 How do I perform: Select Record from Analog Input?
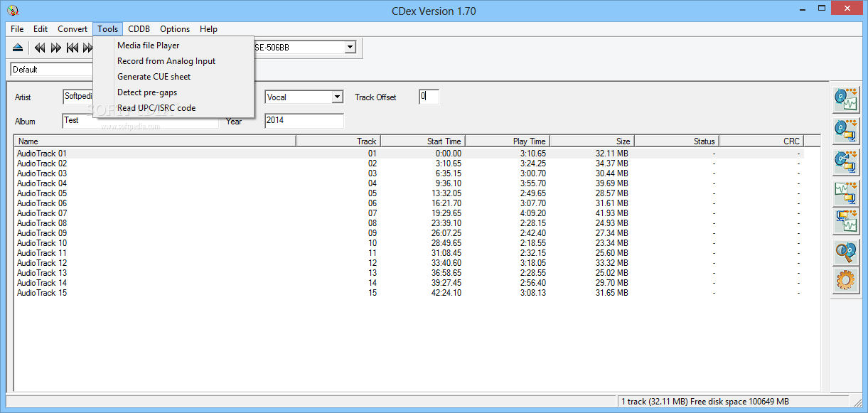(173, 61)
